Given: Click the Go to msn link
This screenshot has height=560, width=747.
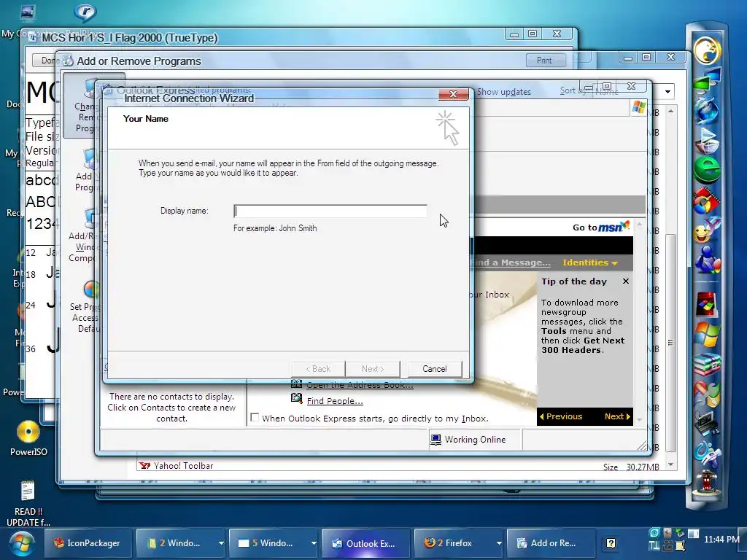Looking at the screenshot, I should pos(601,227).
